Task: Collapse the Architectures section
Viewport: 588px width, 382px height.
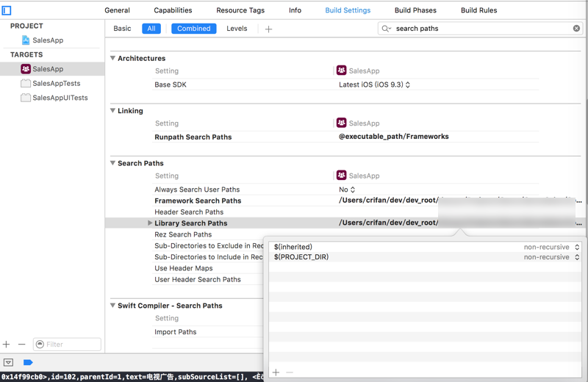Action: point(112,58)
